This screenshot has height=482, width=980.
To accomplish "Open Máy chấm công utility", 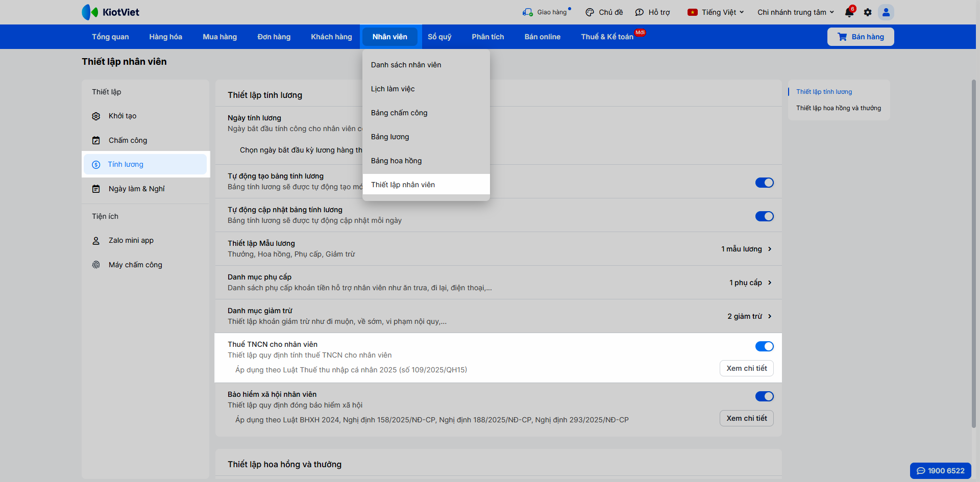I will (x=145, y=265).
